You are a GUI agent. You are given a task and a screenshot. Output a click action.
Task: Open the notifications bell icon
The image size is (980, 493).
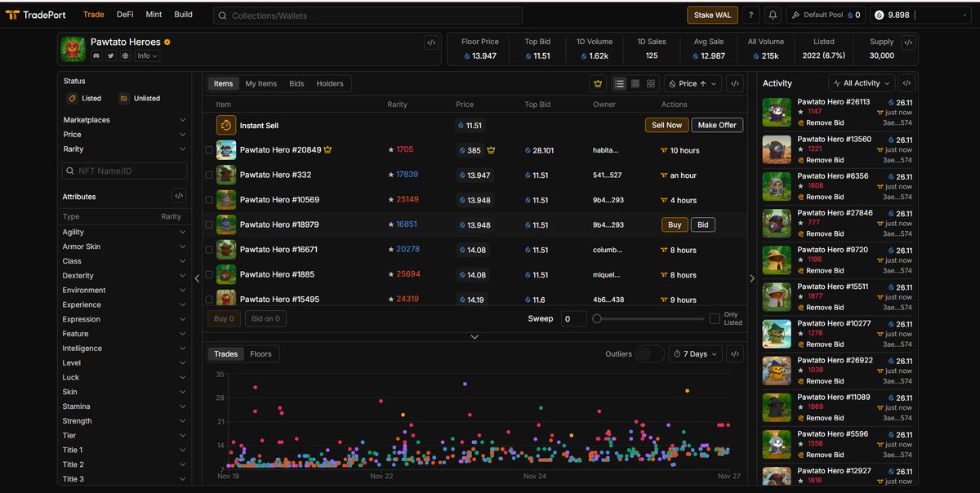click(x=773, y=16)
